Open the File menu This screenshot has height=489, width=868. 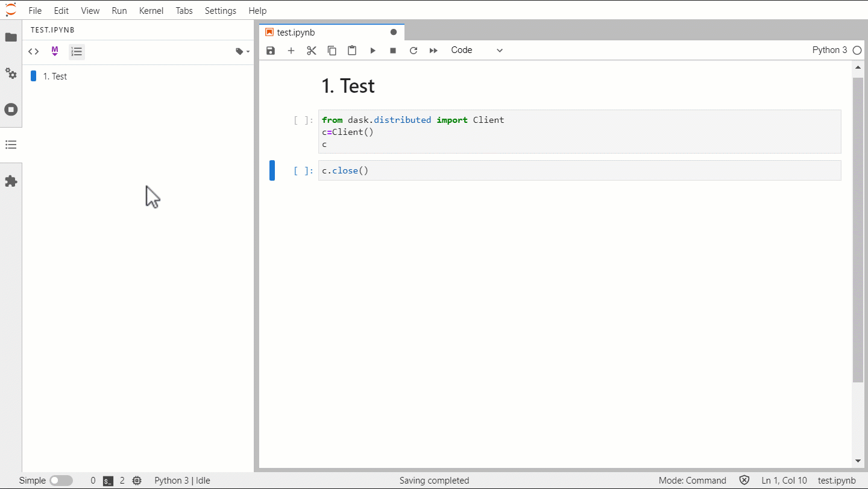[35, 11]
